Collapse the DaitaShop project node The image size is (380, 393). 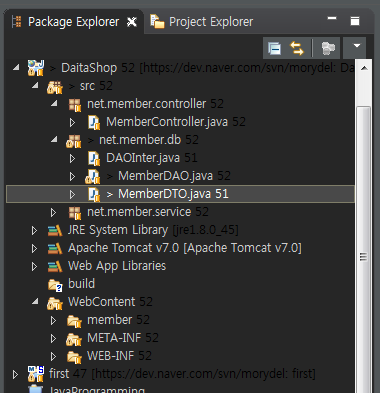pos(16,67)
